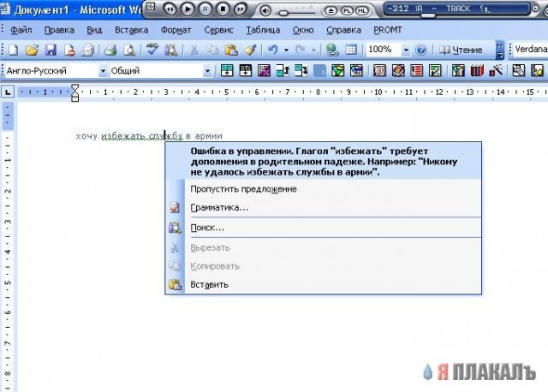
Task: Expand the Undo history dropdown arrow
Action: (x=286, y=50)
